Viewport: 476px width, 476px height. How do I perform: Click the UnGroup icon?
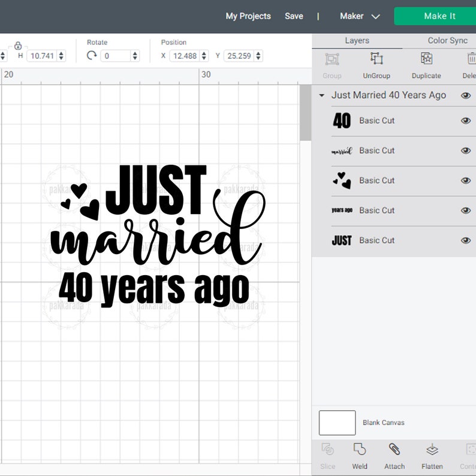tap(376, 59)
